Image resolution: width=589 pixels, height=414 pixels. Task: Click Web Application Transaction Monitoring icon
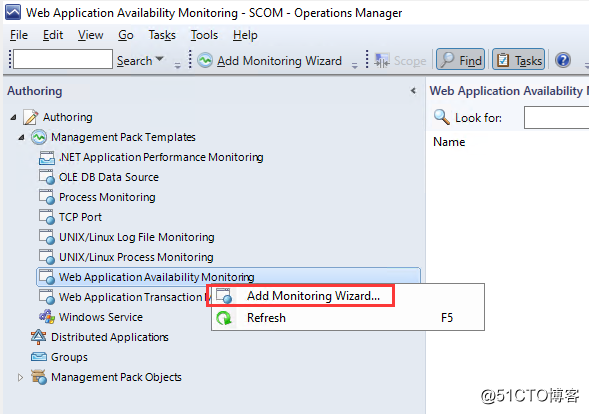click(47, 297)
